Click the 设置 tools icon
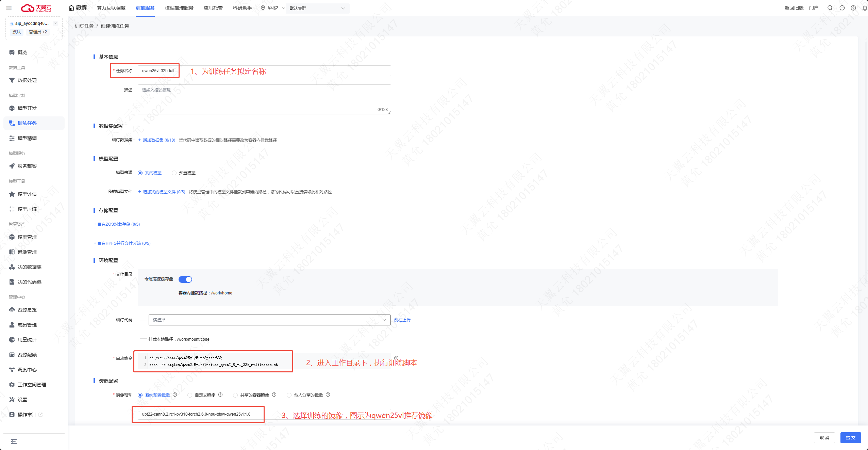The width and height of the screenshot is (868, 450). click(12, 400)
